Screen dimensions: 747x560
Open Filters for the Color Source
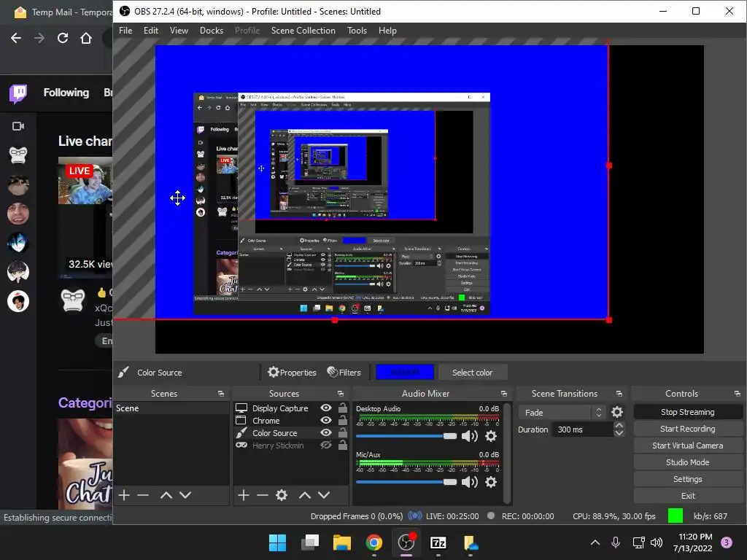(344, 373)
